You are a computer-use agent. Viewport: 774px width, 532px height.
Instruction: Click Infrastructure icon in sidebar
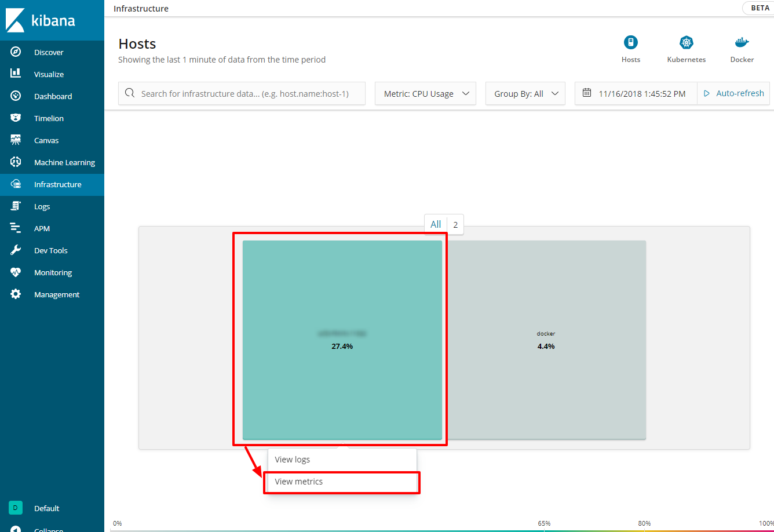pos(16,184)
